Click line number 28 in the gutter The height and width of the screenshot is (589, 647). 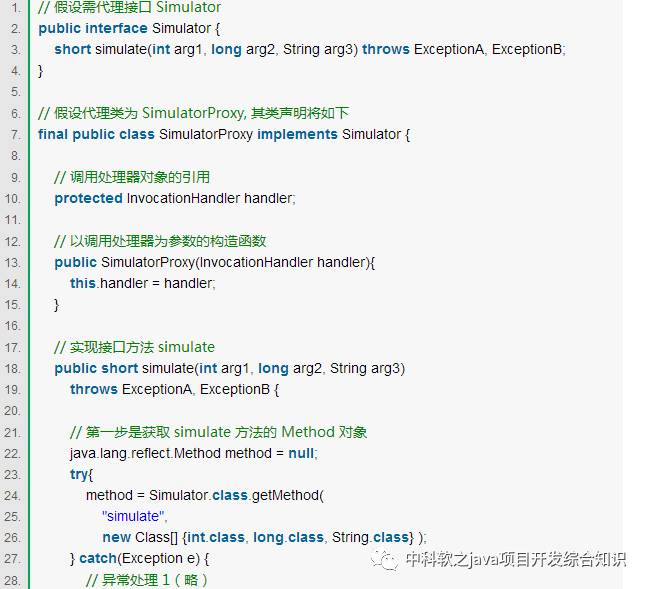pyautogui.click(x=13, y=581)
